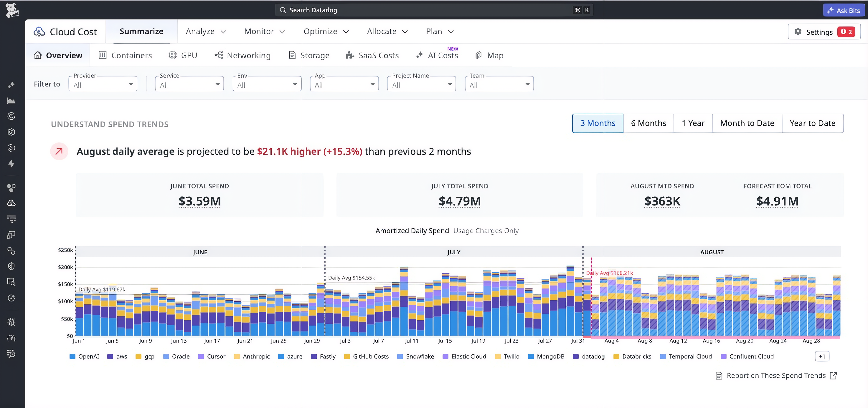Click the GPU chip icon
The image size is (868, 408).
(x=173, y=55)
